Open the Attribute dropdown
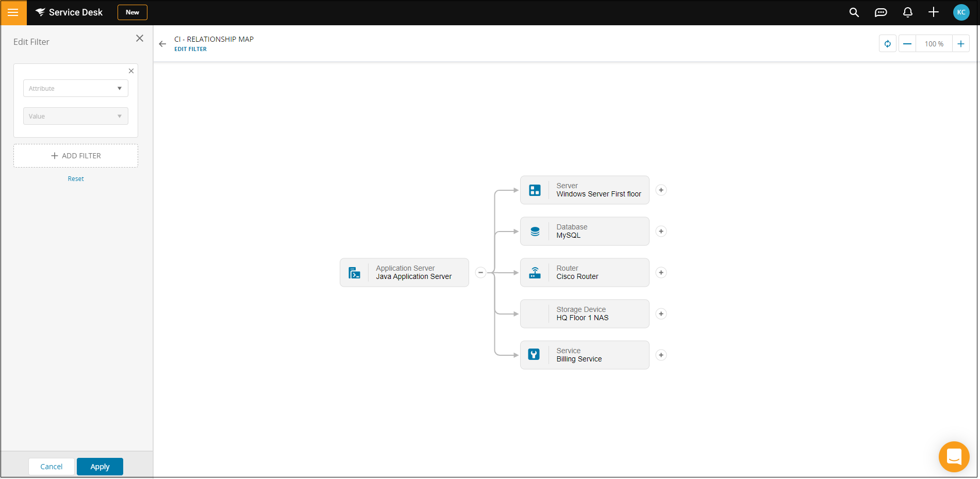This screenshot has height=479, width=980. click(x=76, y=88)
